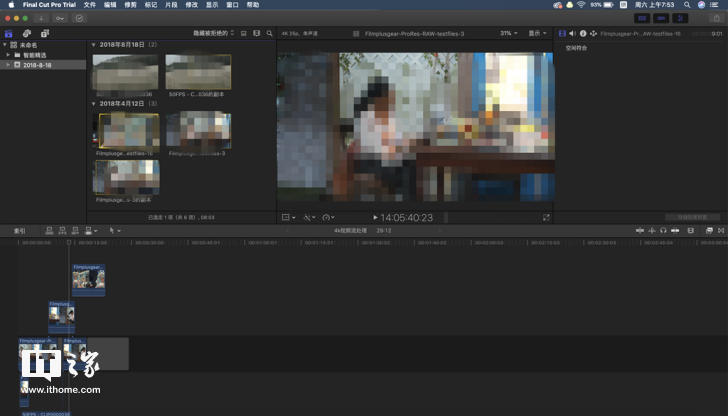Select first clip thumbnail under 2018年8月18日
The height and width of the screenshot is (416, 728).
pos(125,72)
